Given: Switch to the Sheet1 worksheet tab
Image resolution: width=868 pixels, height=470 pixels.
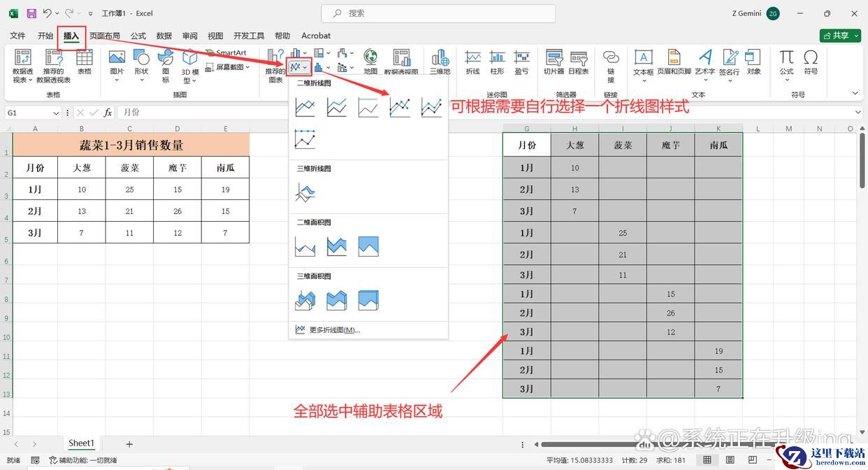Looking at the screenshot, I should (80, 443).
